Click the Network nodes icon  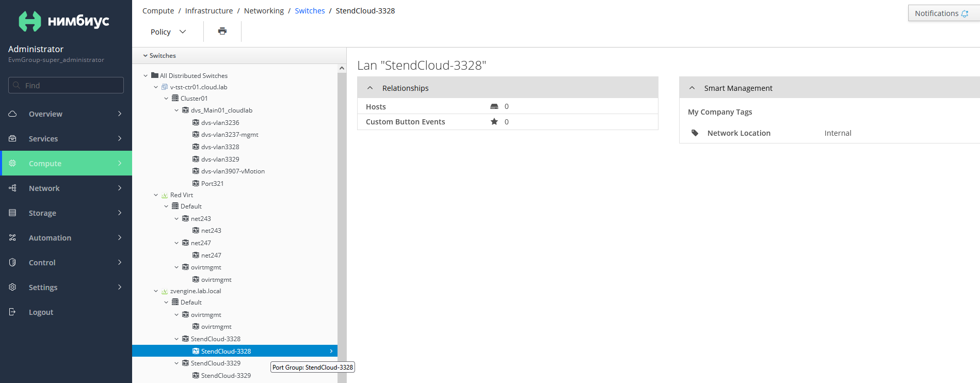(x=12, y=188)
